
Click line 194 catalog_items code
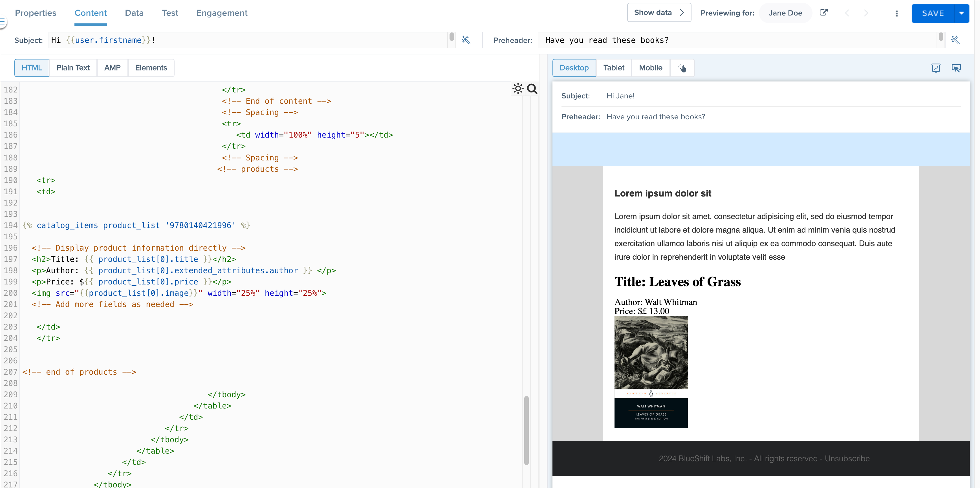click(136, 225)
